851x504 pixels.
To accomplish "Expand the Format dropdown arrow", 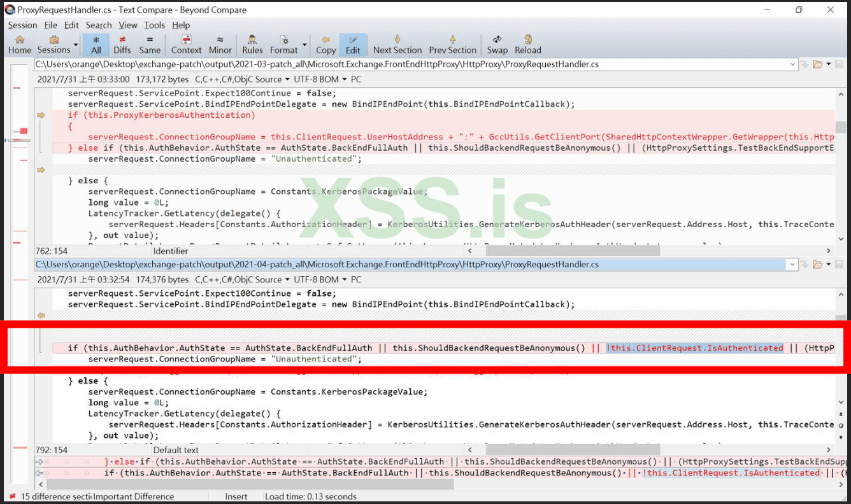I will (304, 45).
